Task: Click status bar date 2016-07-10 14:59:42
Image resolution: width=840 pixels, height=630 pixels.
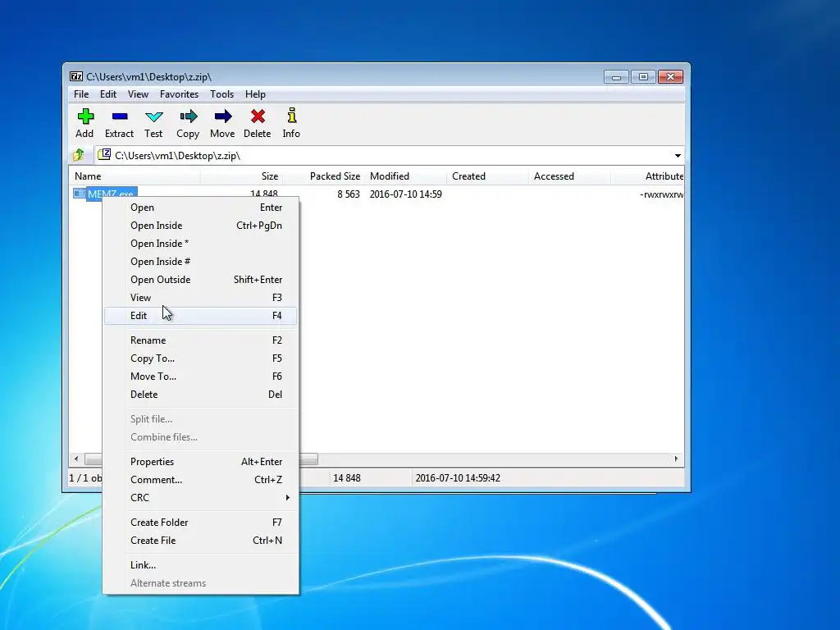Action: 458,478
